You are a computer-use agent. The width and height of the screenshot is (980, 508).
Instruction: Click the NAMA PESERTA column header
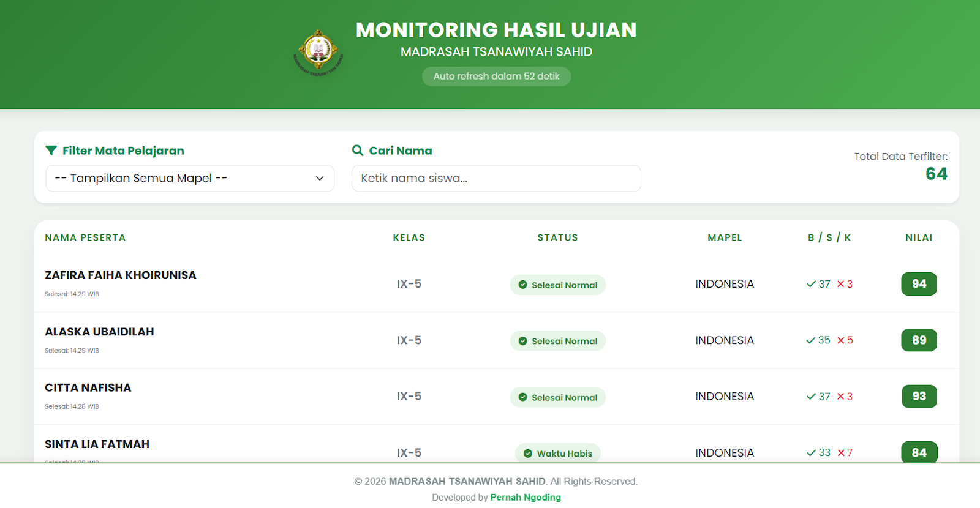(85, 237)
